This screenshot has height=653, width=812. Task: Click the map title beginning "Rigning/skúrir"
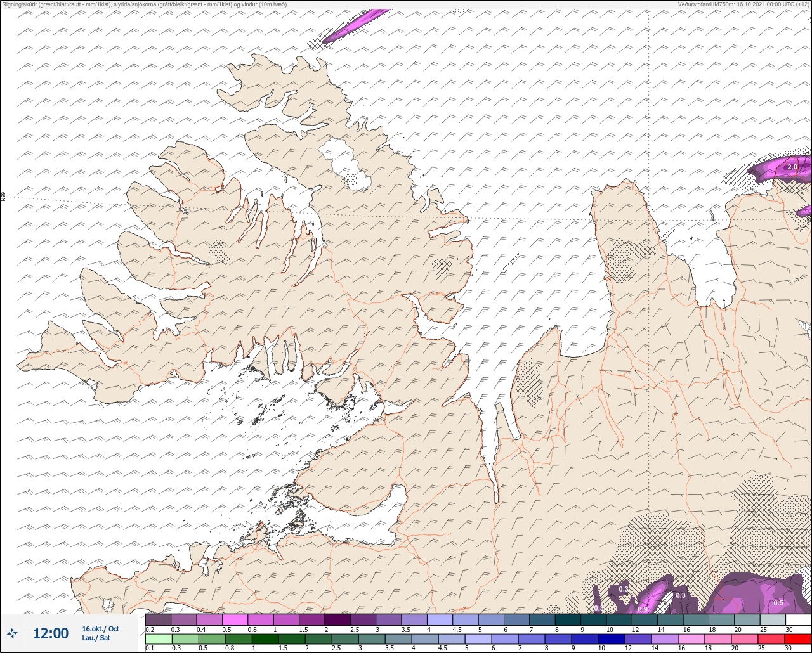[144, 4]
